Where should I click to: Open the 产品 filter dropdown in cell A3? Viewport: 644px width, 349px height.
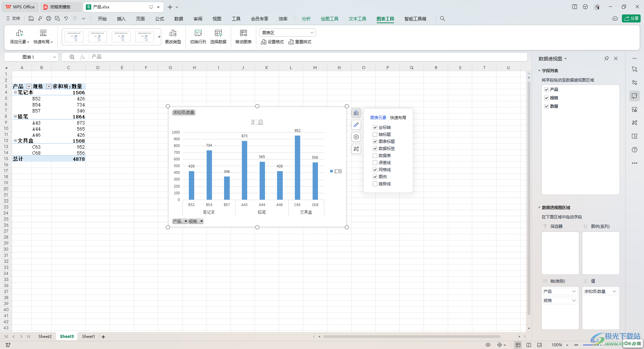pyautogui.click(x=29, y=87)
